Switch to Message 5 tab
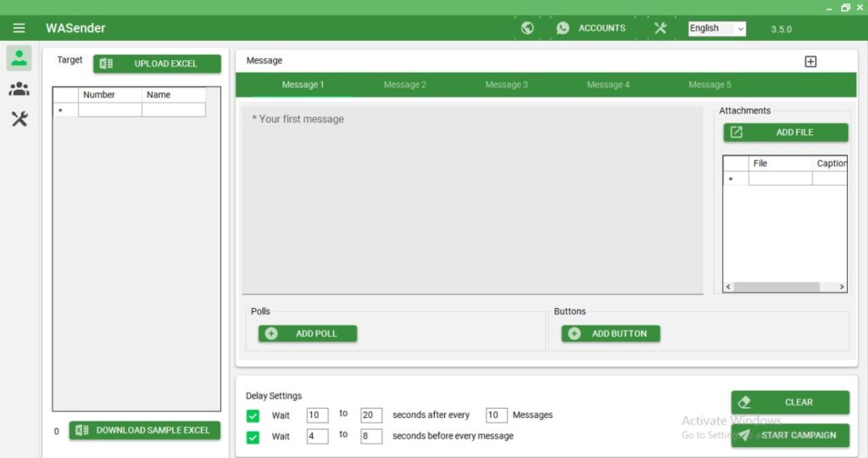The height and width of the screenshot is (458, 868). pyautogui.click(x=709, y=85)
